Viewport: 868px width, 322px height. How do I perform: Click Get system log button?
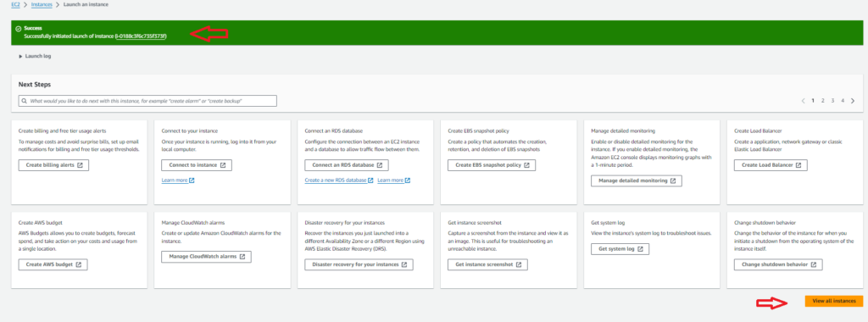[x=620, y=249]
